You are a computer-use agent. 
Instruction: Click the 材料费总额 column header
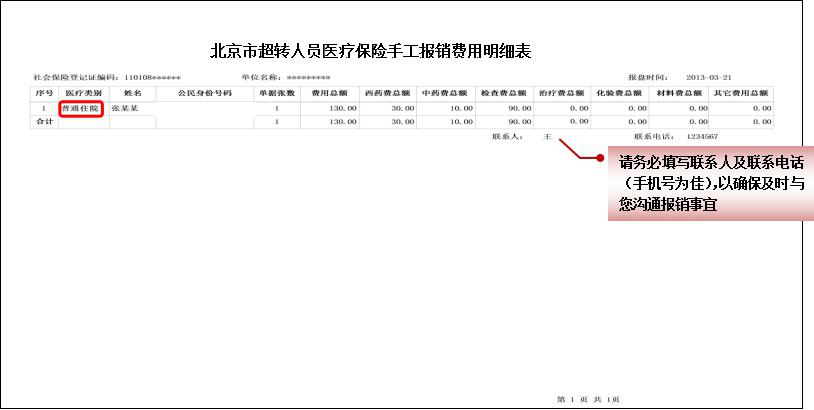coord(677,93)
